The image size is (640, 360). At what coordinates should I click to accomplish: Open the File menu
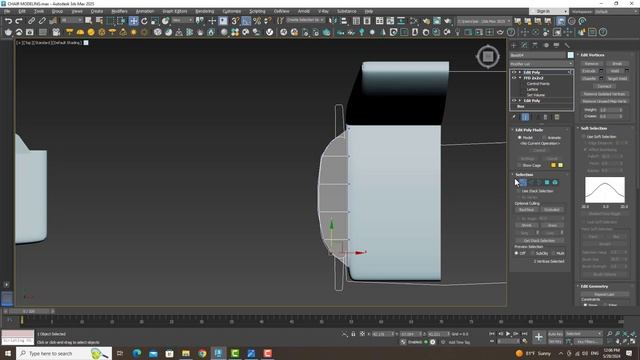(x=7, y=11)
